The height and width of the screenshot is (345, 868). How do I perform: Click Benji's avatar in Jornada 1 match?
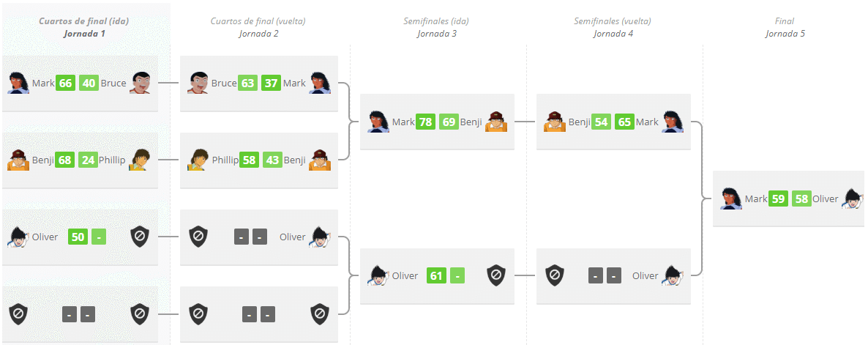pyautogui.click(x=18, y=160)
